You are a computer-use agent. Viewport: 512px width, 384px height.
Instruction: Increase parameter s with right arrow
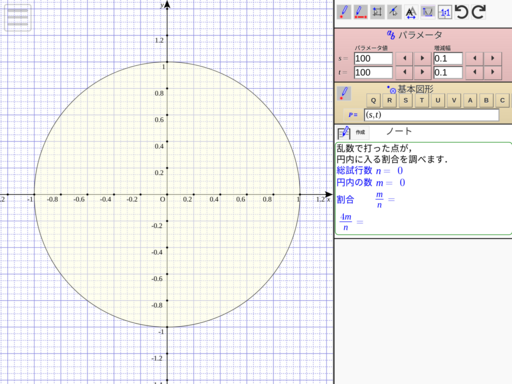(422, 58)
